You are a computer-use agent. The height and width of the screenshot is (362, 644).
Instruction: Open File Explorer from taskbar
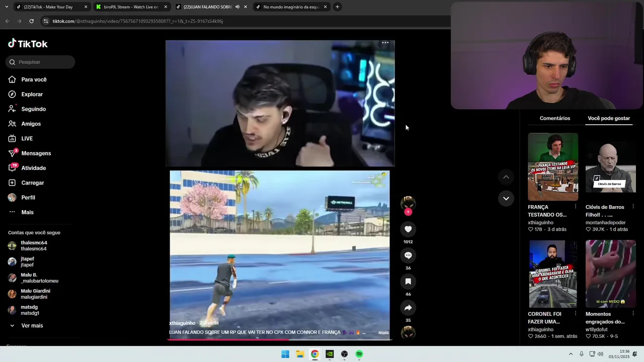tap(300, 354)
